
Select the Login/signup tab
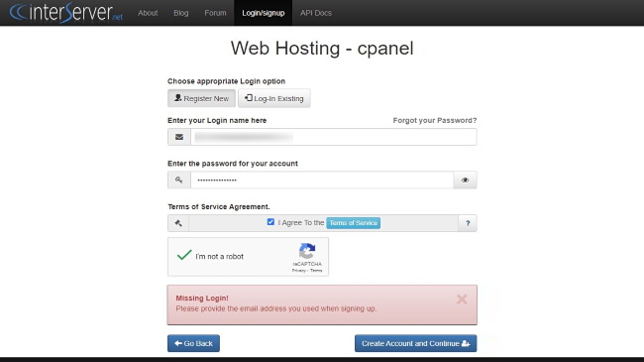click(x=264, y=13)
